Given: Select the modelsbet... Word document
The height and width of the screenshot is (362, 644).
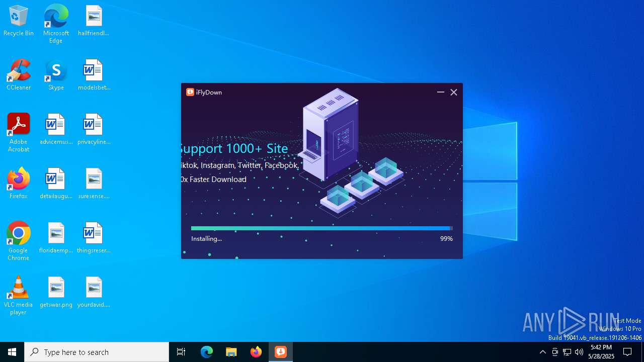Looking at the screenshot, I should coord(94,75).
